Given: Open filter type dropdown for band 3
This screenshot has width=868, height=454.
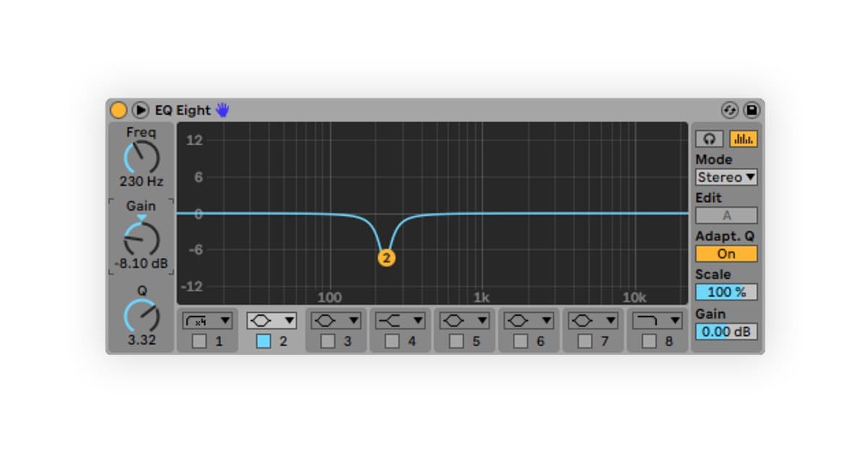Looking at the screenshot, I should pos(336,320).
